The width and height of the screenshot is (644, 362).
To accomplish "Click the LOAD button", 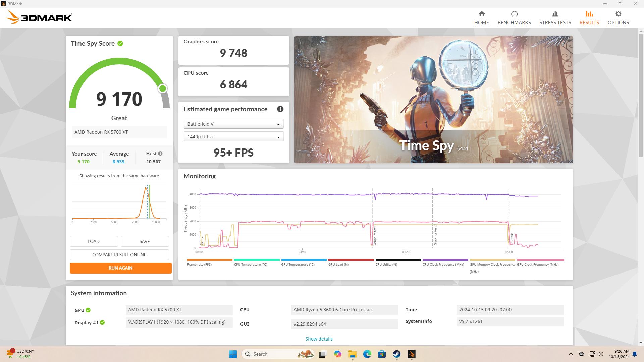I will point(94,241).
